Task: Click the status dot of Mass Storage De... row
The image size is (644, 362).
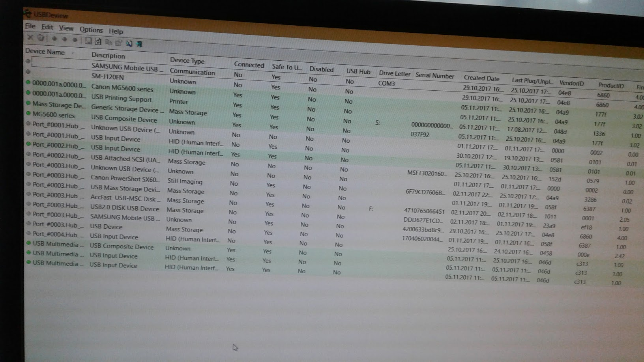Action: 28,103
